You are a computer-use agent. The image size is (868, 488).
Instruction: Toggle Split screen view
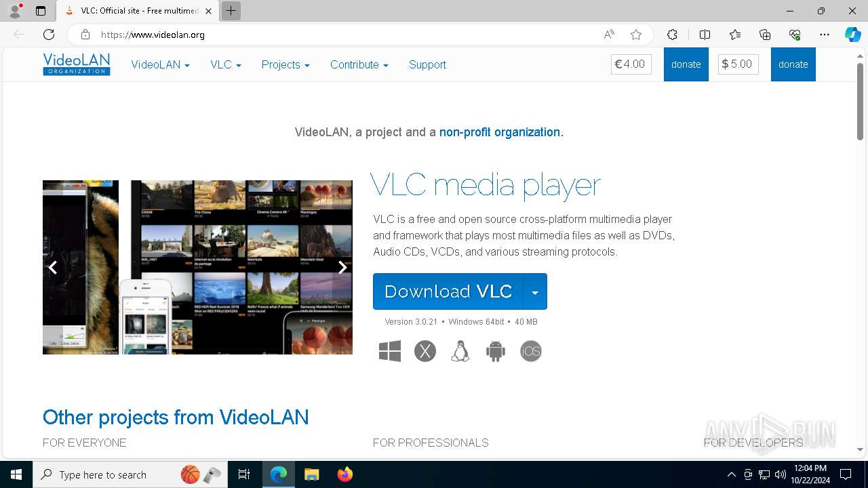pyautogui.click(x=705, y=35)
